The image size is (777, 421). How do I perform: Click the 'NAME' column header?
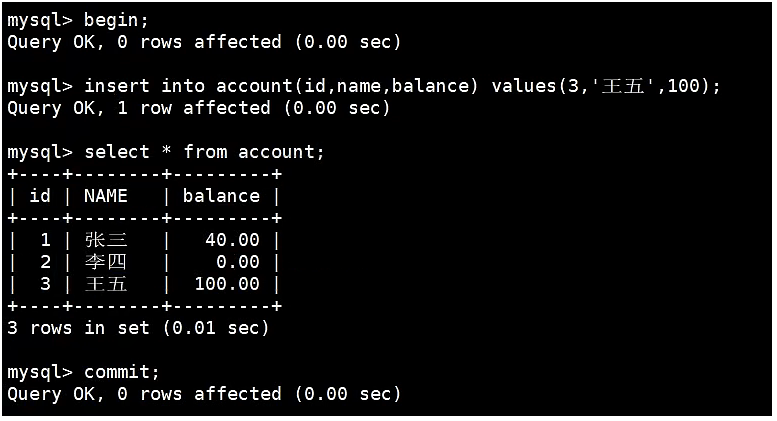coord(106,196)
